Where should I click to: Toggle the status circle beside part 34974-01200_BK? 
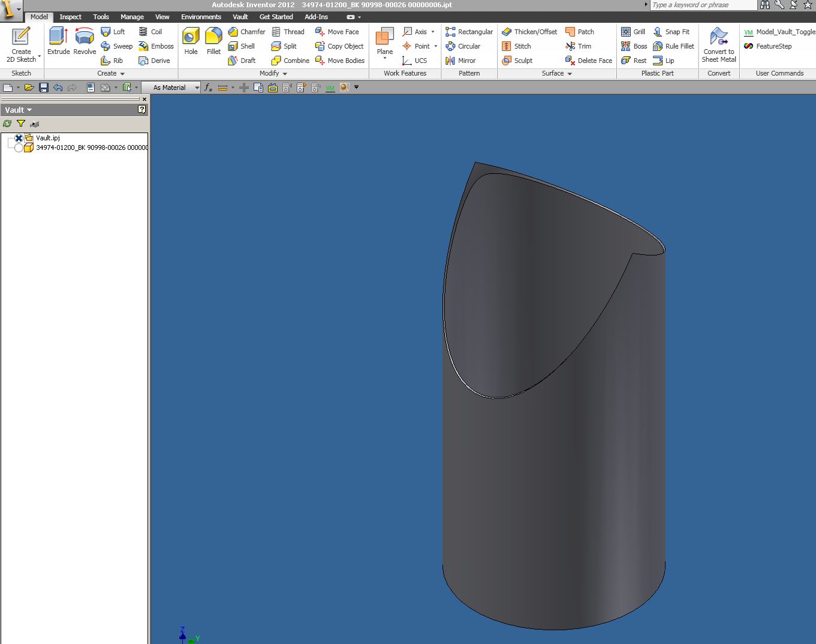(19, 148)
